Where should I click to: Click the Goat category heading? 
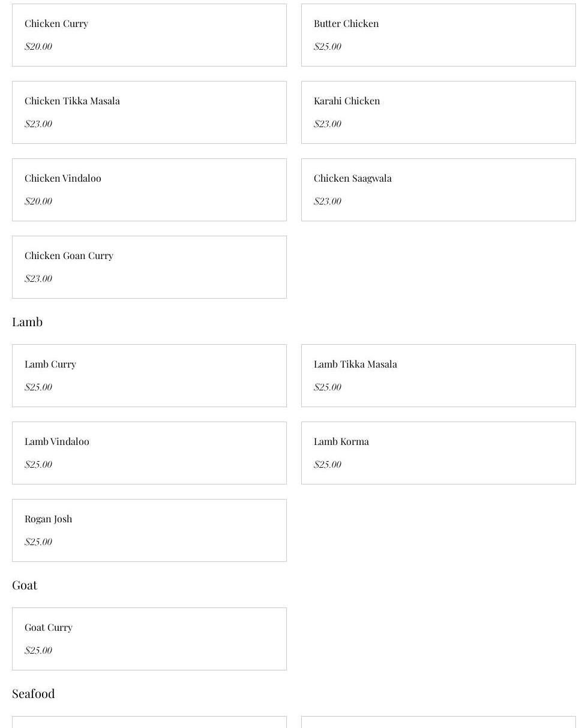pyautogui.click(x=25, y=585)
